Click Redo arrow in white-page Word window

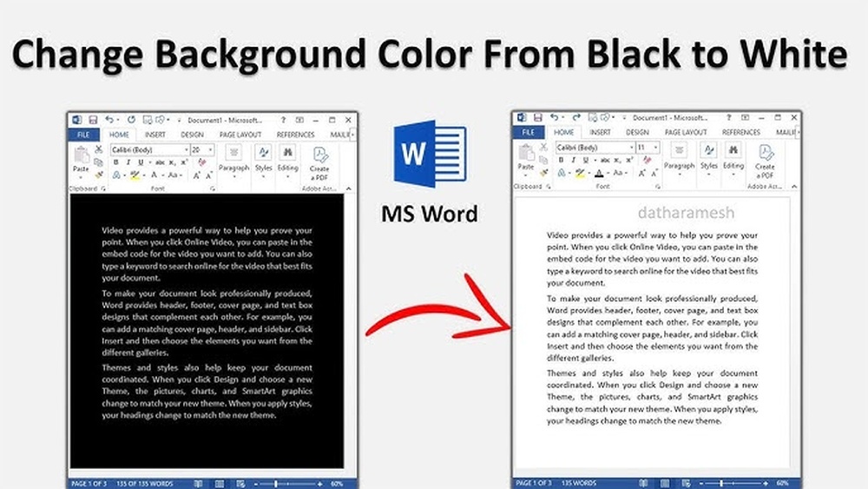coord(576,117)
